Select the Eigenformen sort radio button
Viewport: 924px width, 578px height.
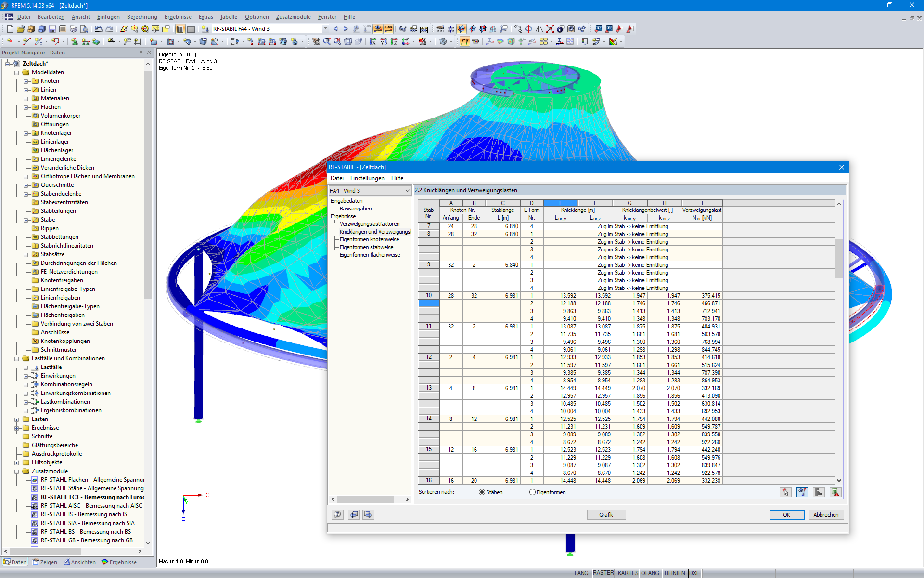(x=532, y=492)
